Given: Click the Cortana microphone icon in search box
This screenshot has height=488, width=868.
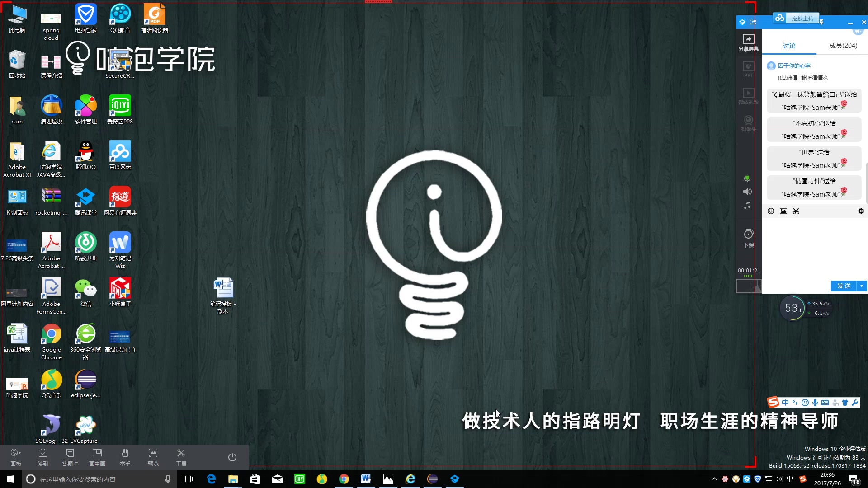Looking at the screenshot, I should (168, 479).
